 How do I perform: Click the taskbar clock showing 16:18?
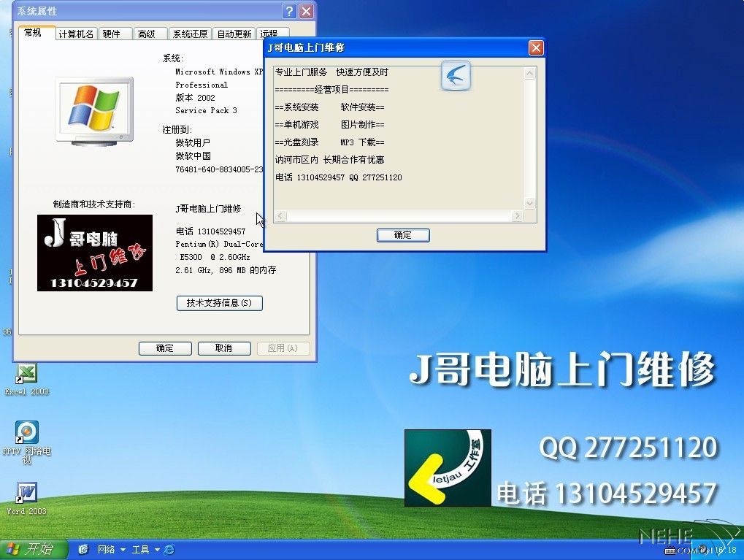[726, 551]
